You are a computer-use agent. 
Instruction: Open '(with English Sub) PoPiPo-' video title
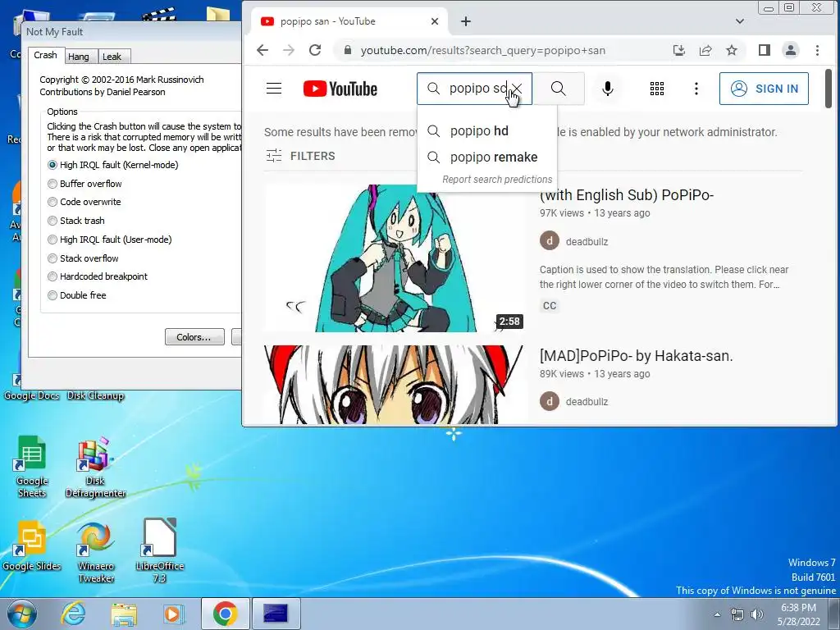(x=627, y=195)
